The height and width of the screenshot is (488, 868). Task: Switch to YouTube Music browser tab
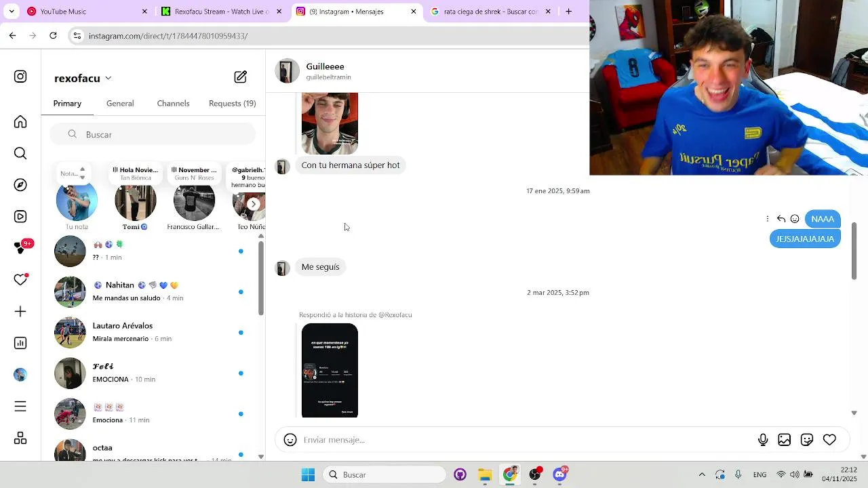87,12
